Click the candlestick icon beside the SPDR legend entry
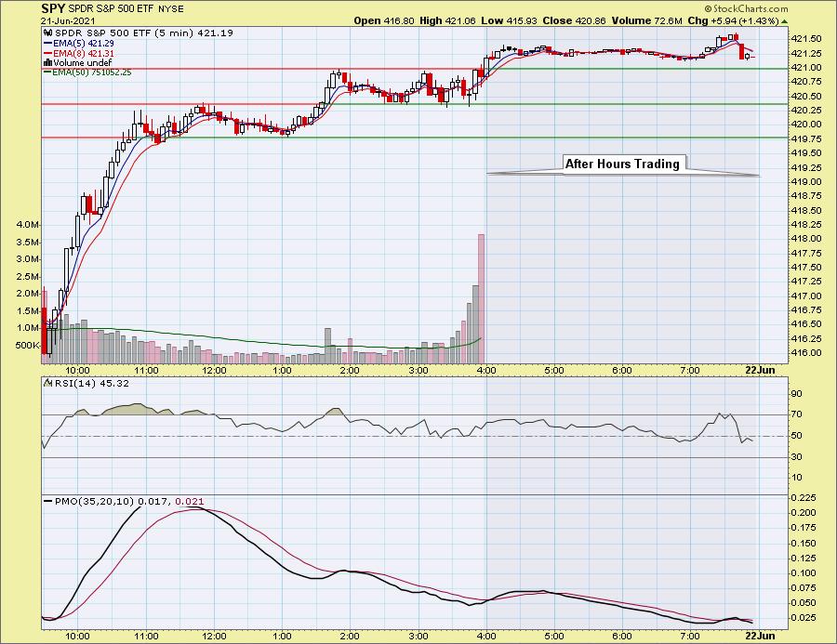This screenshot has height=644, width=837. tap(47, 33)
